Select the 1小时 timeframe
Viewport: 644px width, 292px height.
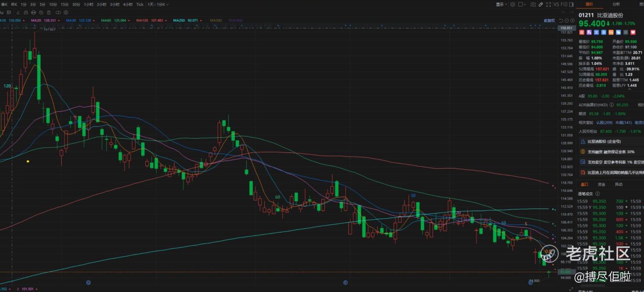(89, 4)
